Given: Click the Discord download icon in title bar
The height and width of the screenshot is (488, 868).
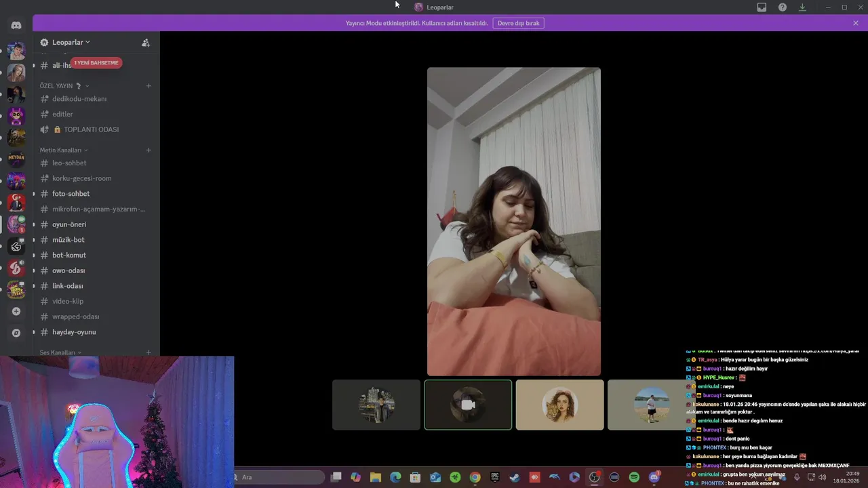Looking at the screenshot, I should click(802, 7).
